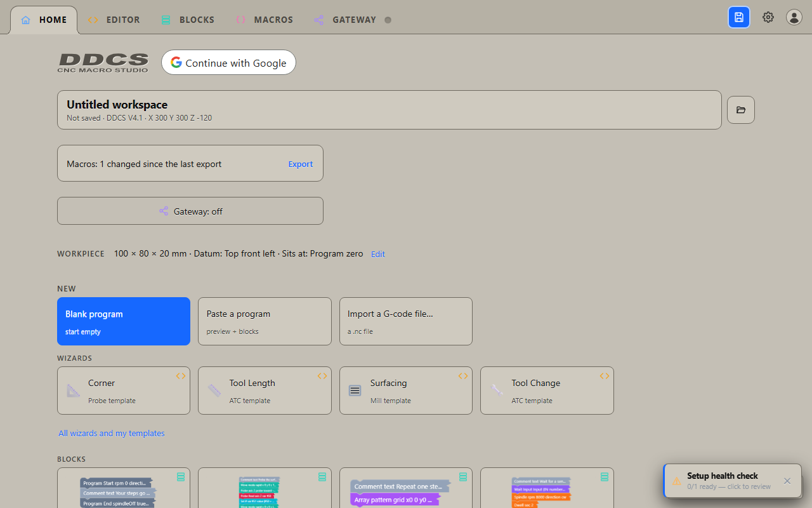The height and width of the screenshot is (508, 812).
Task: Open the account profile icon
Action: point(794,17)
